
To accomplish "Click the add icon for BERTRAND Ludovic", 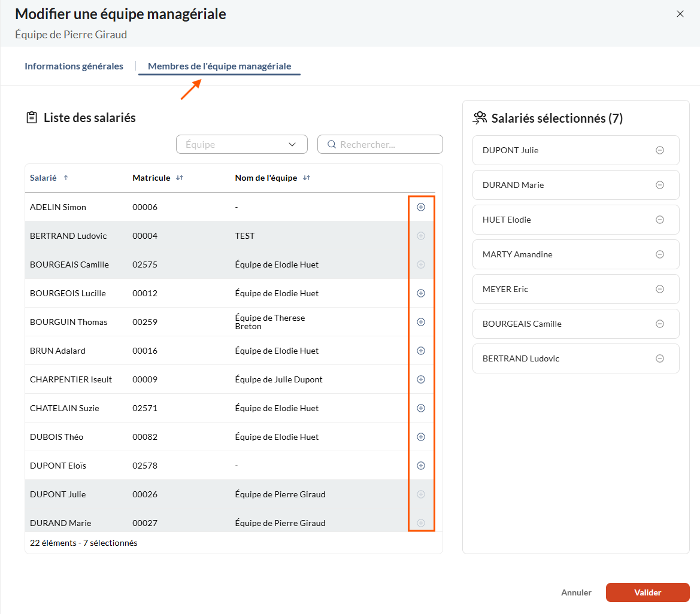I will (x=420, y=236).
